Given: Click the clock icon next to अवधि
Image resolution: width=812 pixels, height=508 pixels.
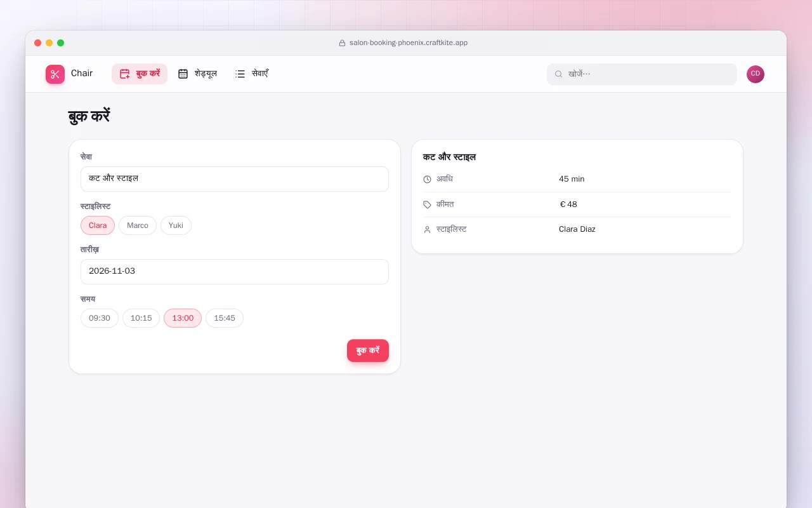Looking at the screenshot, I should point(427,180).
